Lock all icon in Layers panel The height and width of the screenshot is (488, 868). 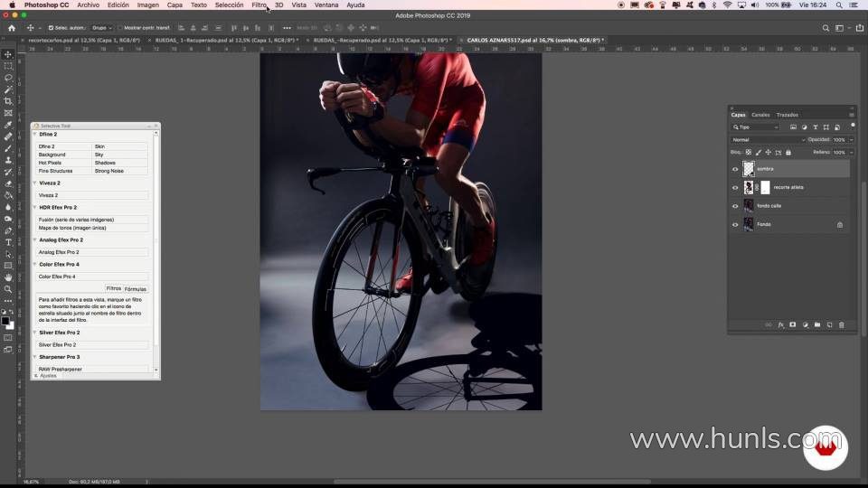click(x=788, y=152)
